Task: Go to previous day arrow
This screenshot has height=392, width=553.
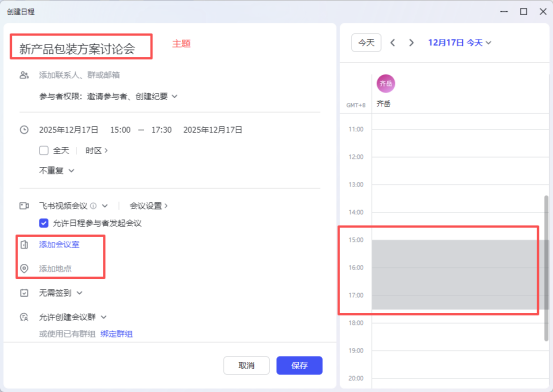Action: coord(393,43)
